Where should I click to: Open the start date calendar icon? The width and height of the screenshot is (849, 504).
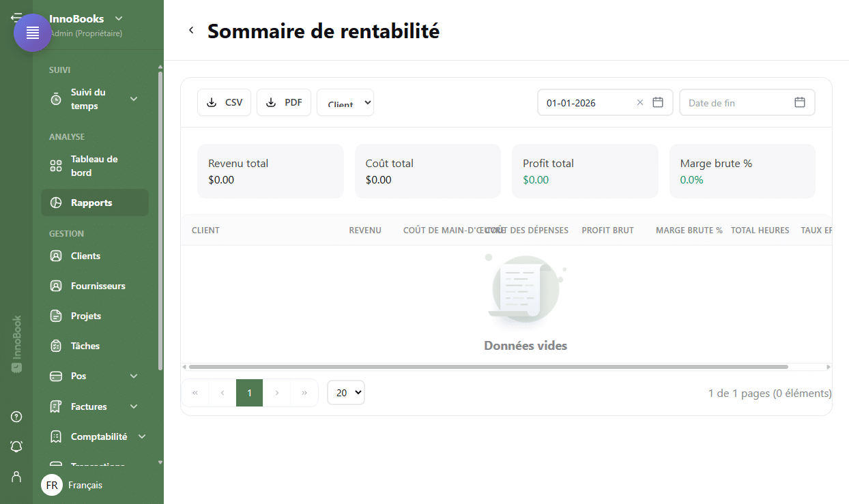pyautogui.click(x=658, y=102)
